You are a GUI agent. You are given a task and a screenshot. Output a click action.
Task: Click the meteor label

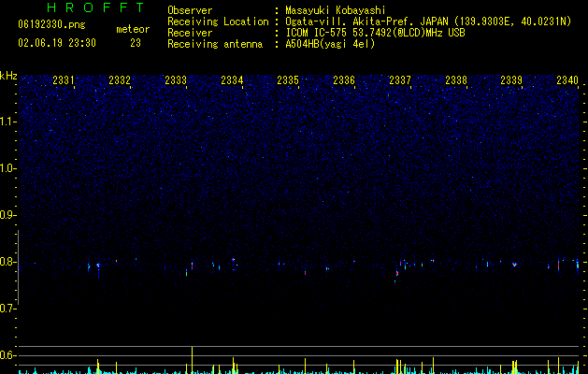(133, 29)
